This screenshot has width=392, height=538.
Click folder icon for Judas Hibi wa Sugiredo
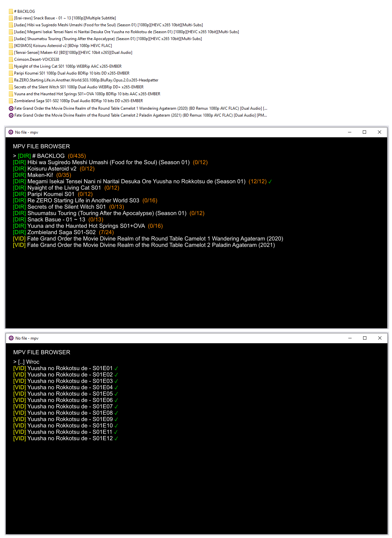pos(11,25)
